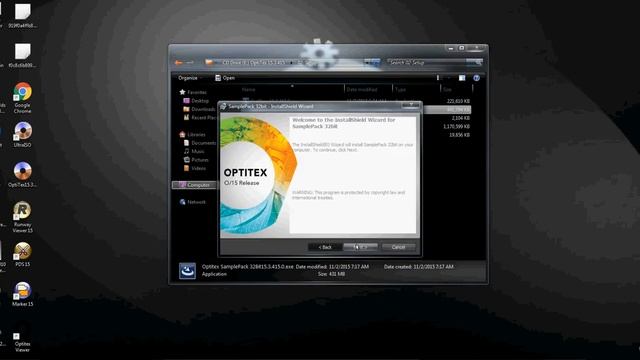Image resolution: width=640 pixels, height=360 pixels.
Task: Sort files by the Type column header
Action: pyautogui.click(x=400, y=89)
